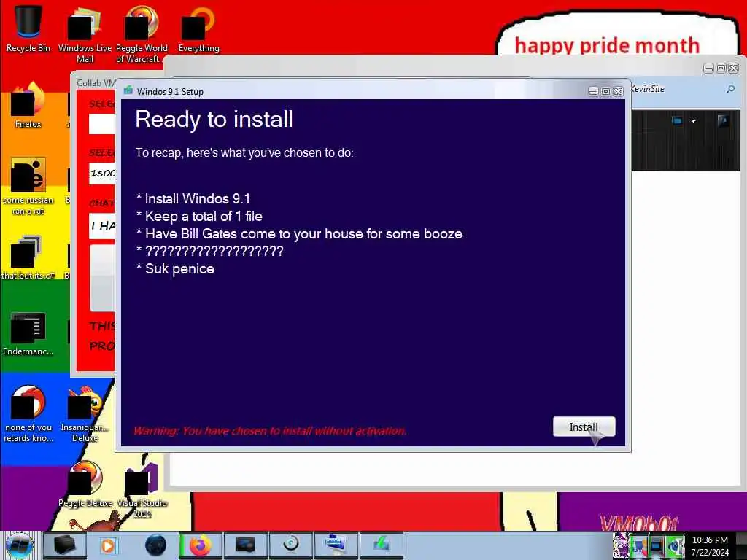Screen dimensions: 747x560
Task: Open the Recycle Bin desktop icon
Action: (28, 28)
